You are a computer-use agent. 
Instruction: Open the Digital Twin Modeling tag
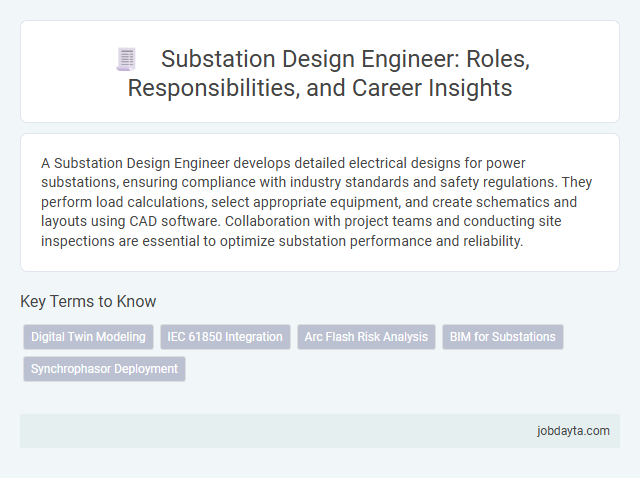point(88,337)
